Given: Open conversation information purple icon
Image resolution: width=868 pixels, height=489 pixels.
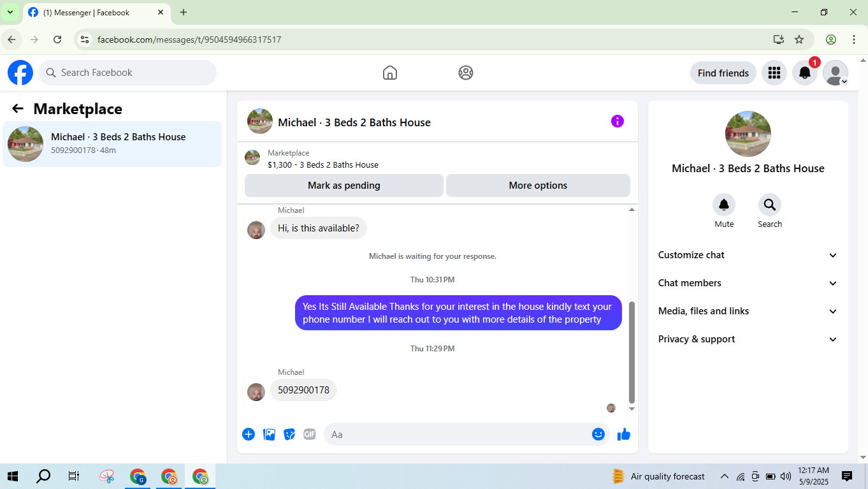Looking at the screenshot, I should (618, 121).
